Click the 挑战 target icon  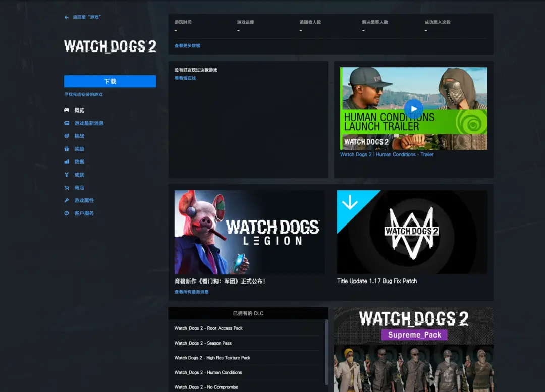click(67, 136)
